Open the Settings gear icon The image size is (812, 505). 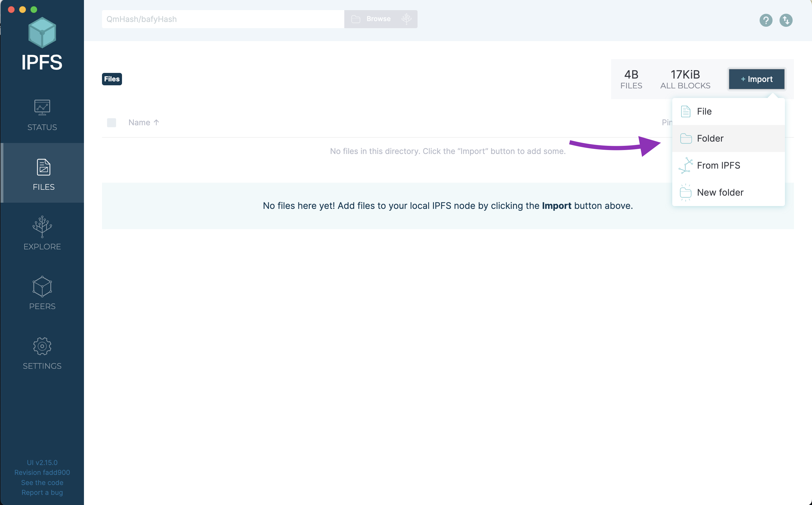point(42,346)
